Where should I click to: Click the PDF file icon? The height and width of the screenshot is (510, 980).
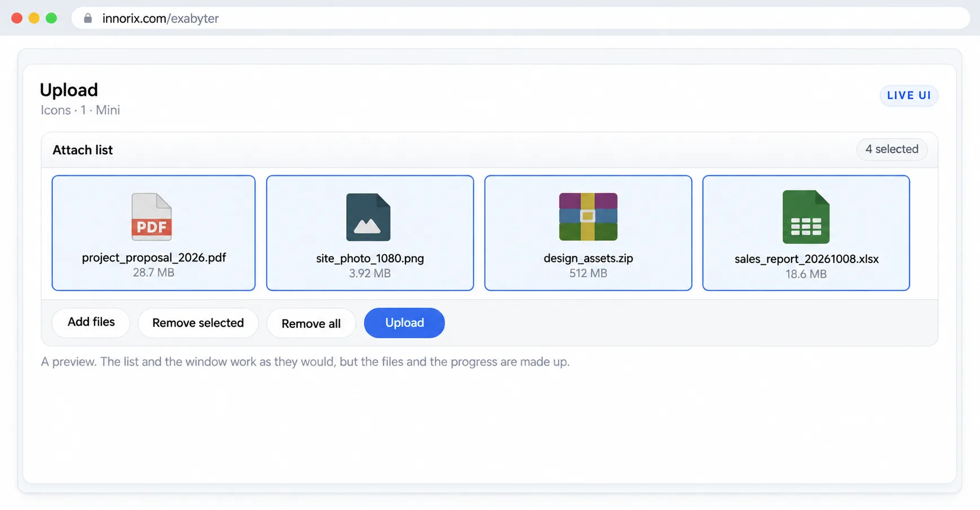[152, 217]
